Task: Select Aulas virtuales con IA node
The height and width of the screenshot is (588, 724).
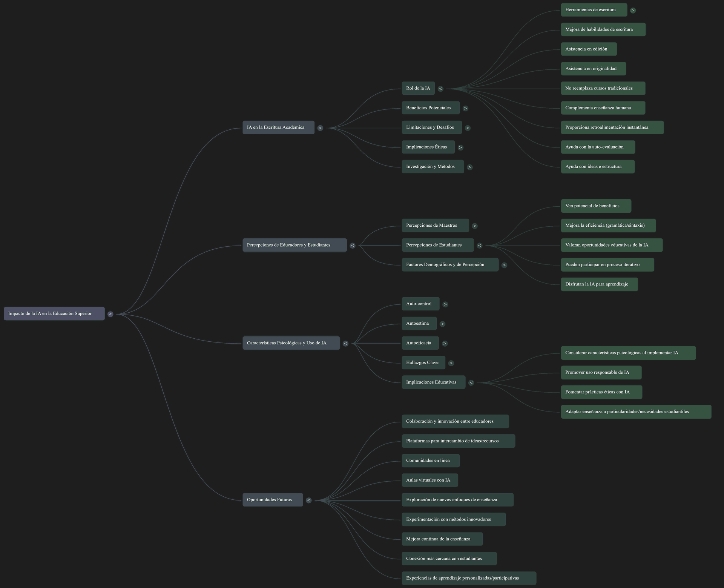Action: 430,481
